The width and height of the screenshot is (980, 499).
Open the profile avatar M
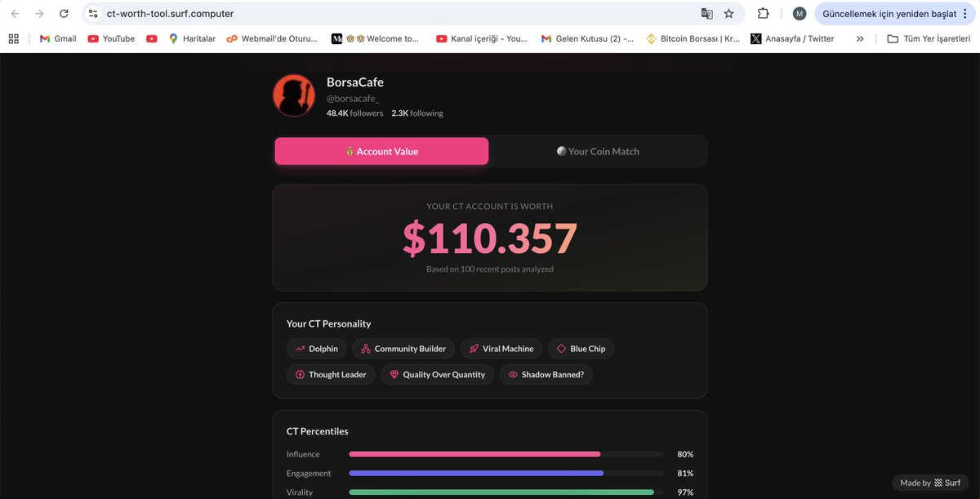[x=800, y=14]
